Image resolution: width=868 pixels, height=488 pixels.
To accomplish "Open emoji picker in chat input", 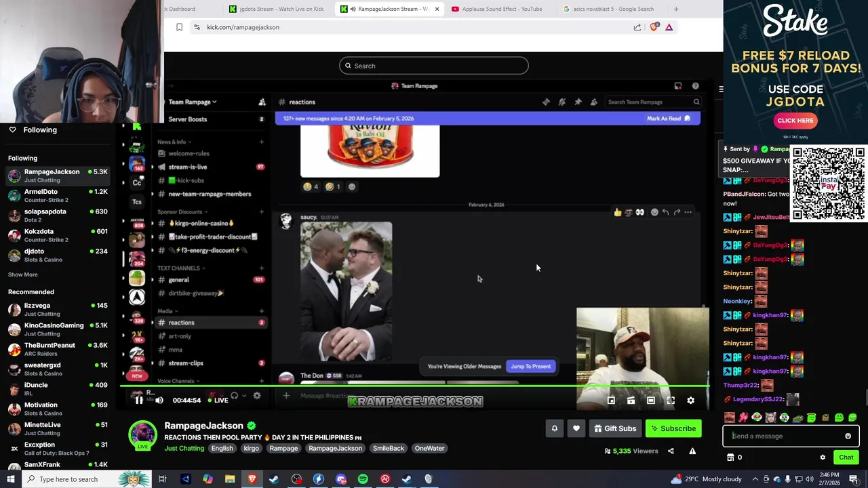I will point(848,436).
